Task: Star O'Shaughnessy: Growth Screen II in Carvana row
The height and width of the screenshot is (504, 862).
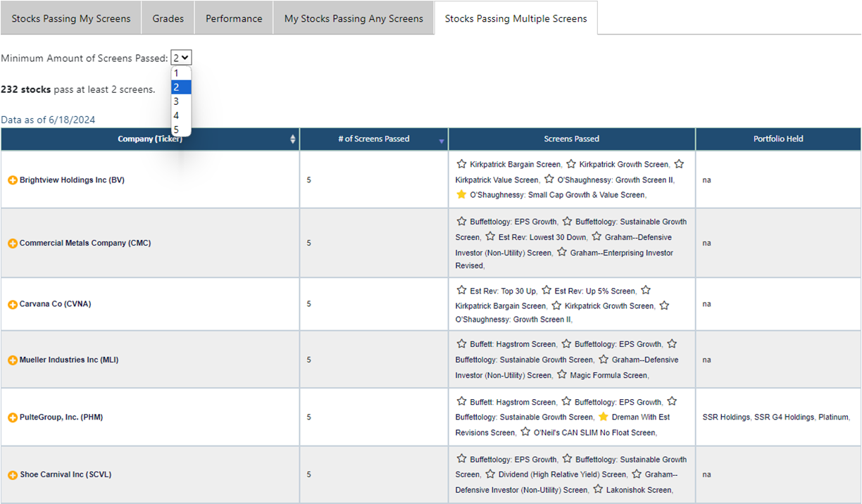Action: point(664,305)
